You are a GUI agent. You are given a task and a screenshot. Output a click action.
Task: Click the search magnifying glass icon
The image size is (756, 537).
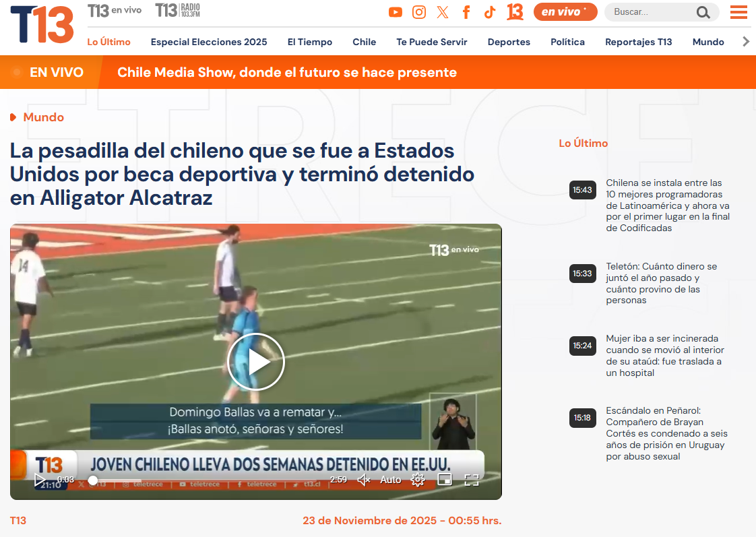tap(703, 12)
